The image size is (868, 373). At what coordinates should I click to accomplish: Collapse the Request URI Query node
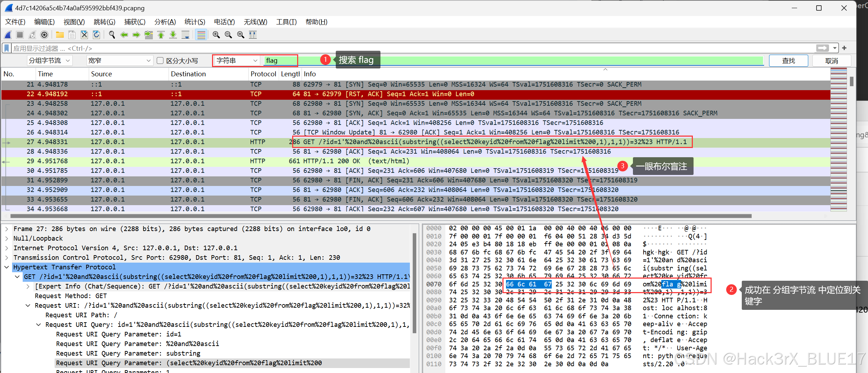coord(39,325)
